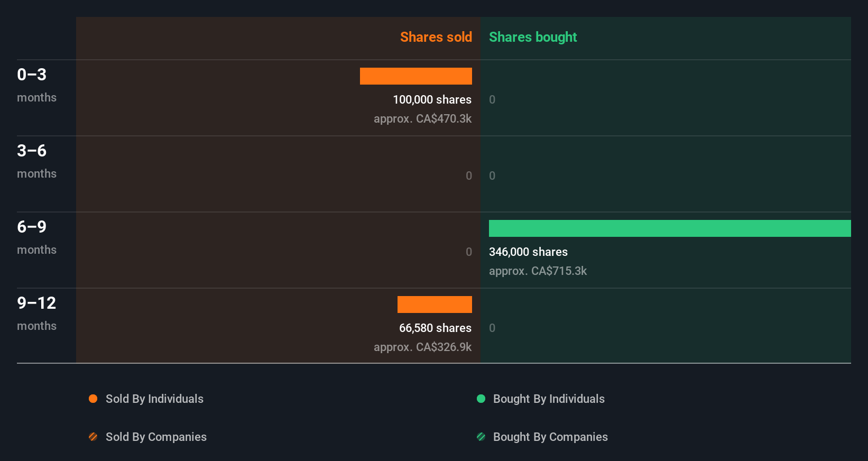868x461 pixels.
Task: Click the 346,000 shares label
Action: click(x=528, y=252)
